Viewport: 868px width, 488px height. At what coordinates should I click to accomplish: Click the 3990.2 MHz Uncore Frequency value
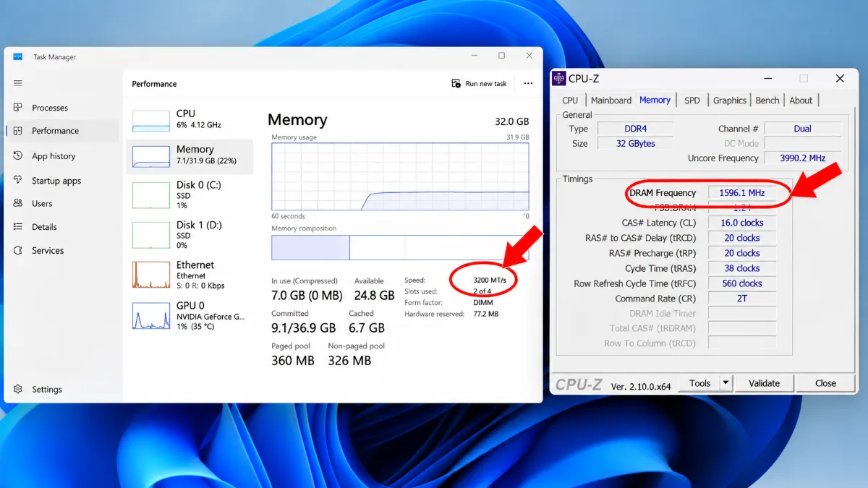[x=803, y=158]
